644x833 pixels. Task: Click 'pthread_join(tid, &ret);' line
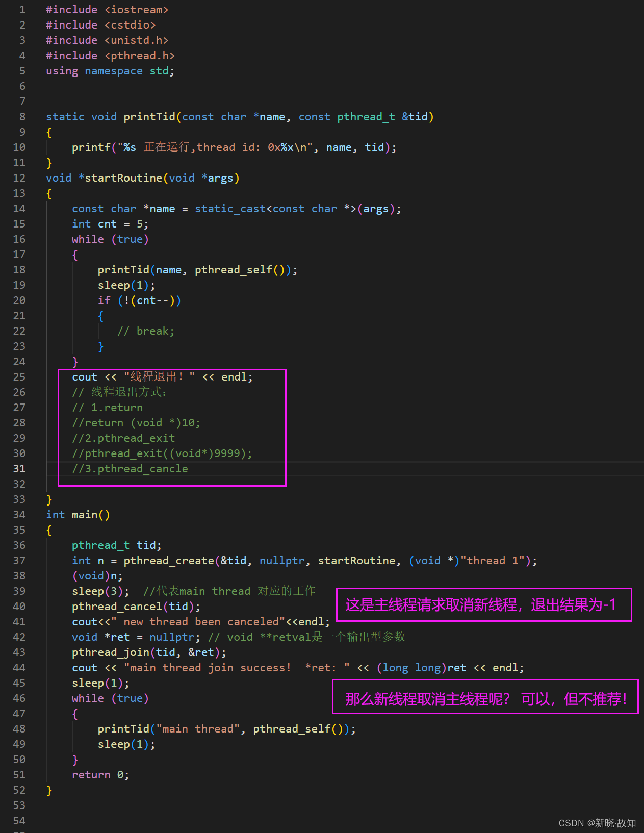[149, 652]
